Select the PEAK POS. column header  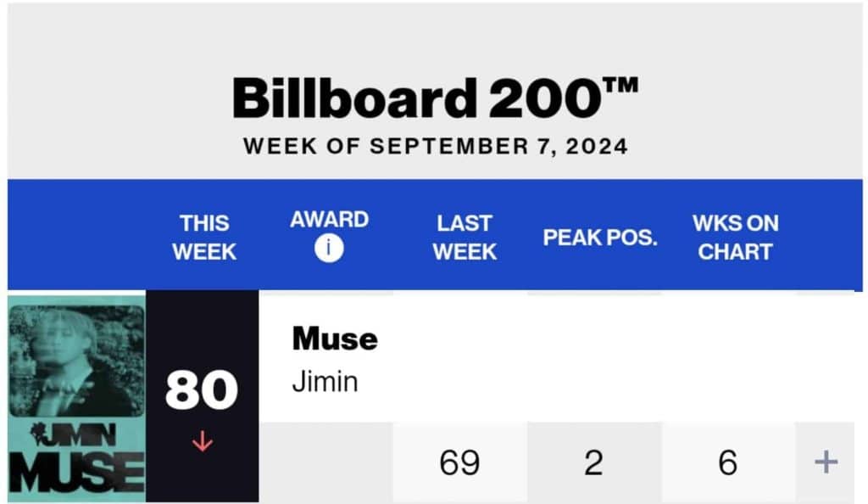[x=600, y=238]
